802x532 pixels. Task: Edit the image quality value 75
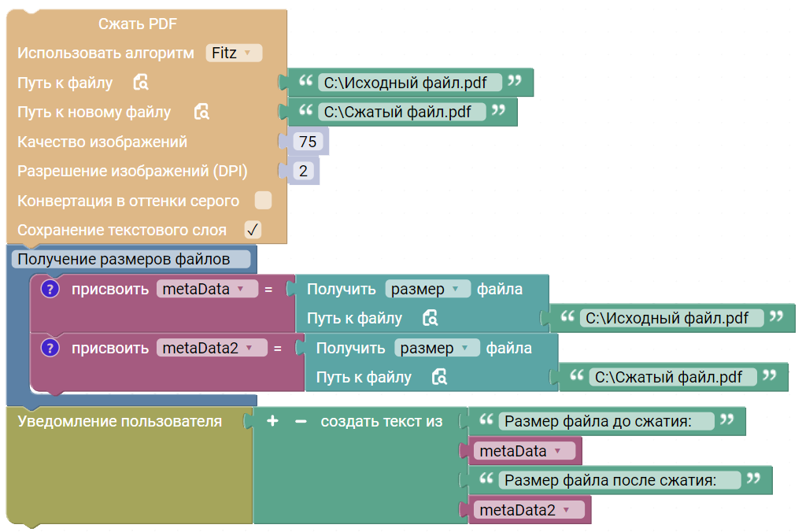pos(308,142)
